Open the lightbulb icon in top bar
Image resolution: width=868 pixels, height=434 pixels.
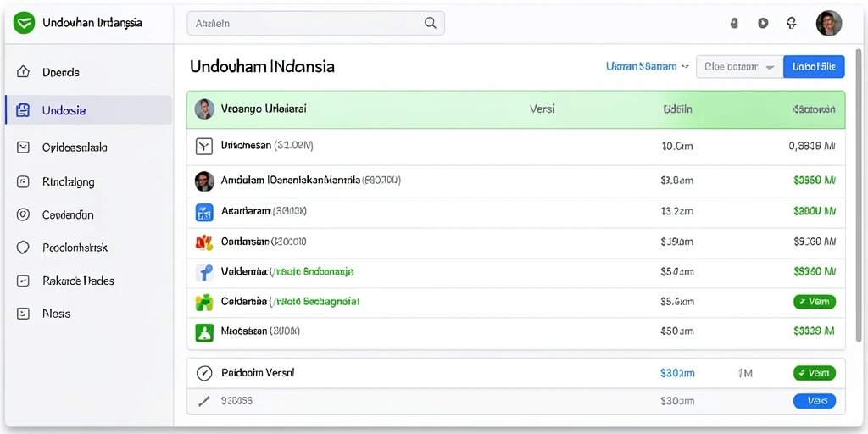(792, 23)
